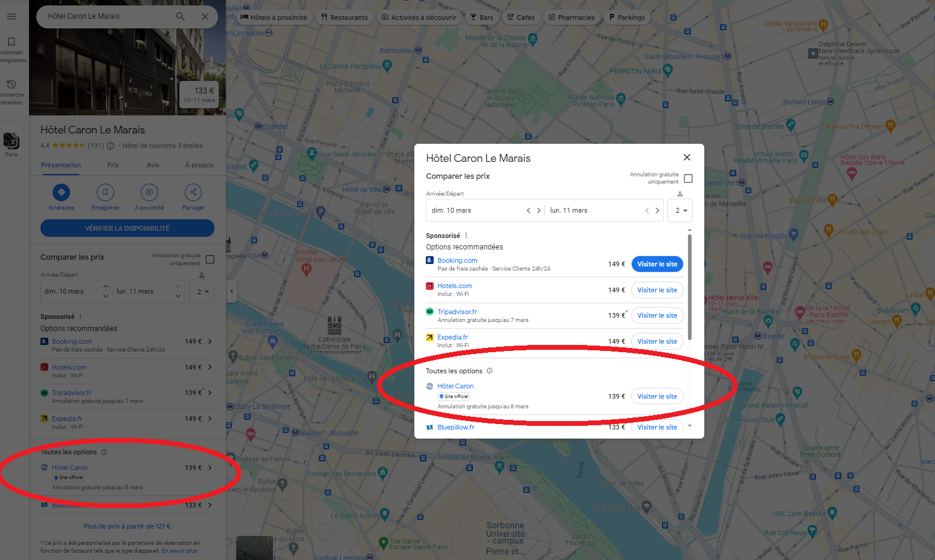Click the Musée National Picasso-Paris pin
This screenshot has width=935, height=560.
point(621,98)
